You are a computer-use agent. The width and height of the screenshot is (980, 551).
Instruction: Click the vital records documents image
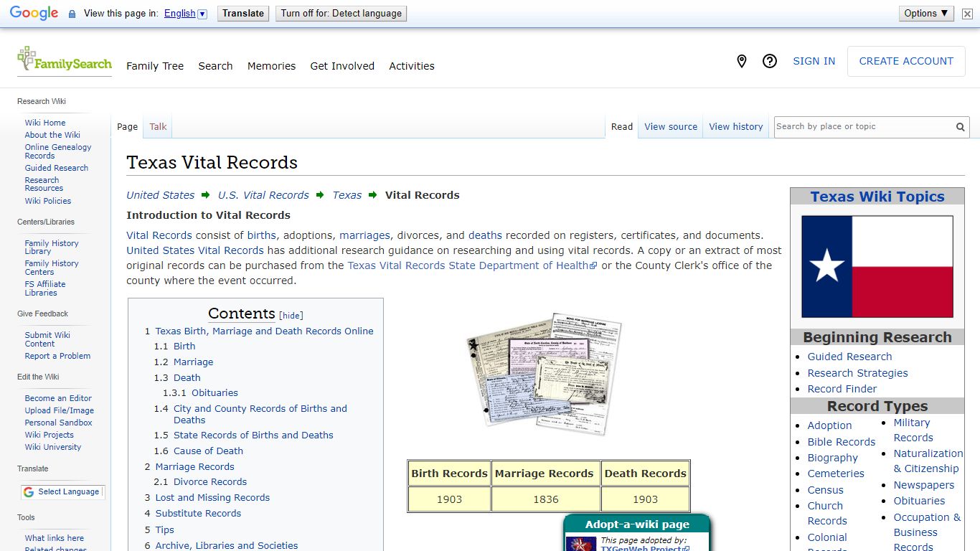543,374
